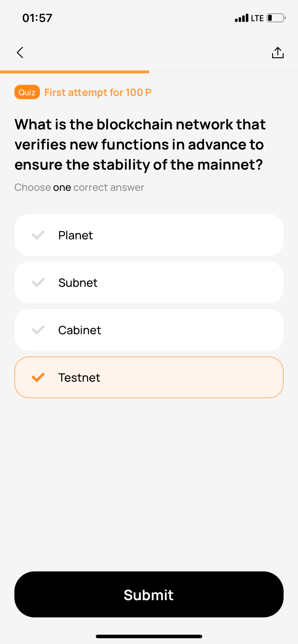The width and height of the screenshot is (298, 644).
Task: Click the grey checkmark beside Subnet
Action: 38,282
